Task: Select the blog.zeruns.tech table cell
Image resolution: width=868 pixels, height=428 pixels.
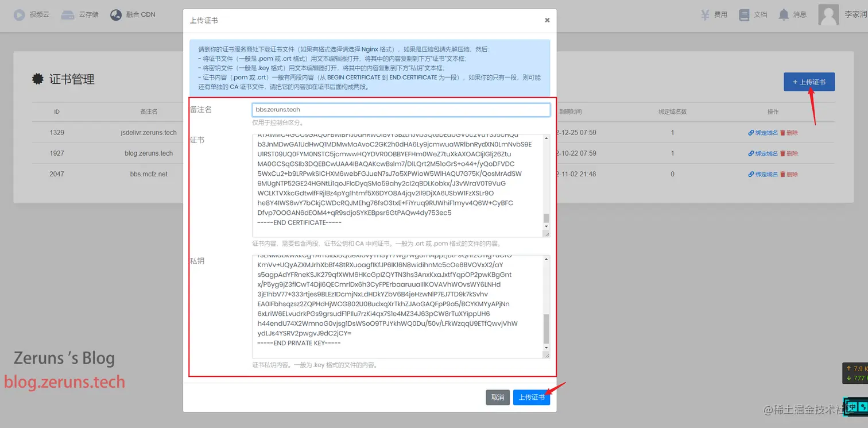Action: (x=149, y=153)
